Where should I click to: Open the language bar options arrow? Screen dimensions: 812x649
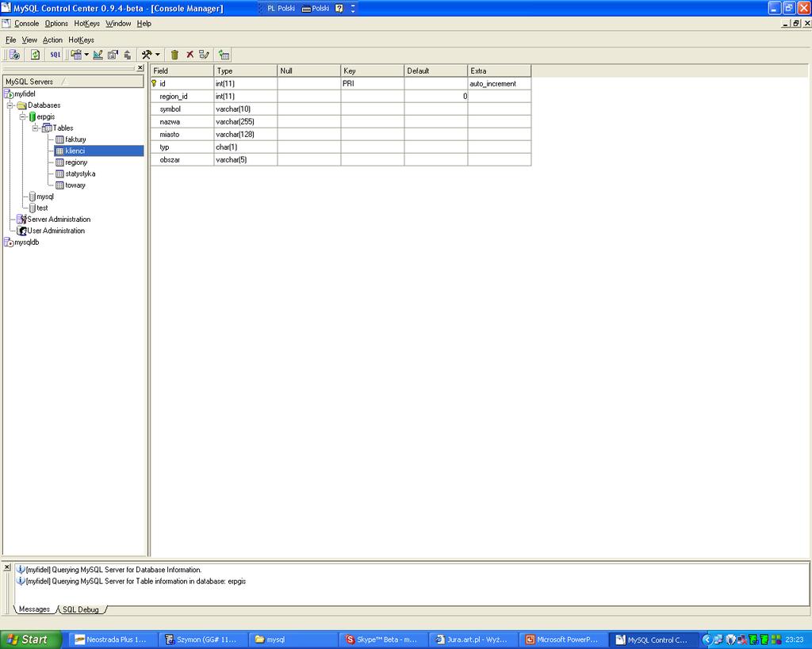coord(353,8)
